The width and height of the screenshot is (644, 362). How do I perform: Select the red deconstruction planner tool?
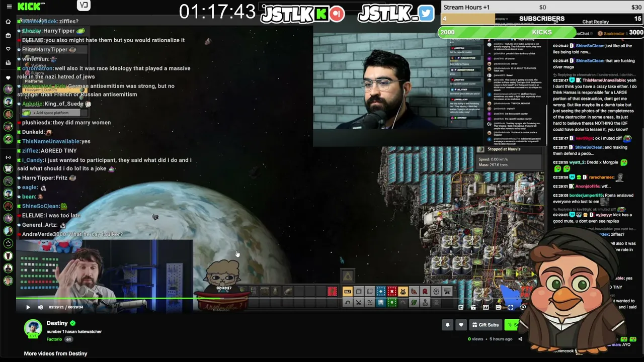(392, 292)
